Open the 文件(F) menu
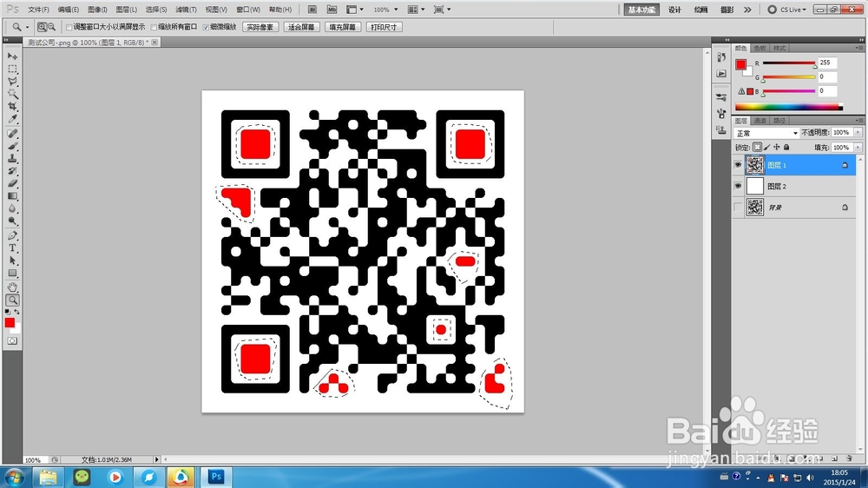The width and height of the screenshot is (868, 488). [39, 10]
